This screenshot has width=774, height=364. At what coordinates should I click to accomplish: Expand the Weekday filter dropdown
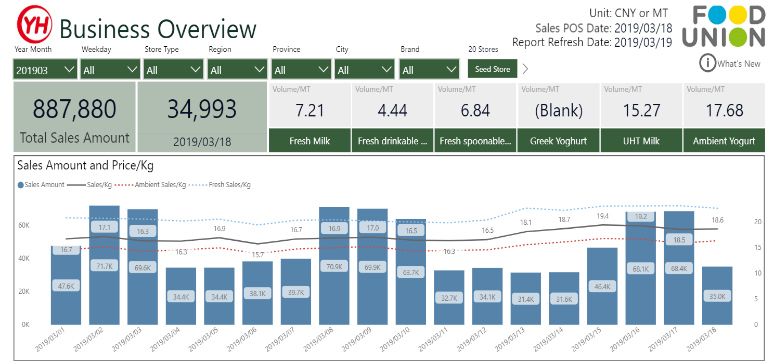point(111,70)
